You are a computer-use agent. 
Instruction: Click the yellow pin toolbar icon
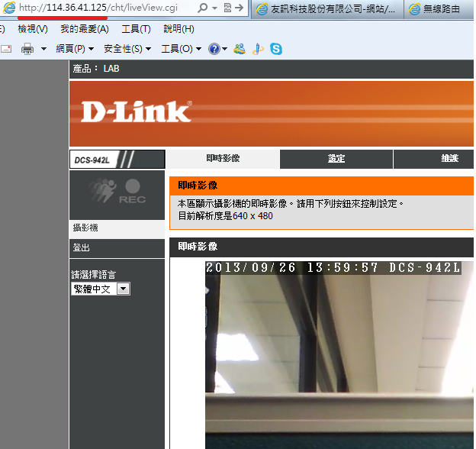258,49
